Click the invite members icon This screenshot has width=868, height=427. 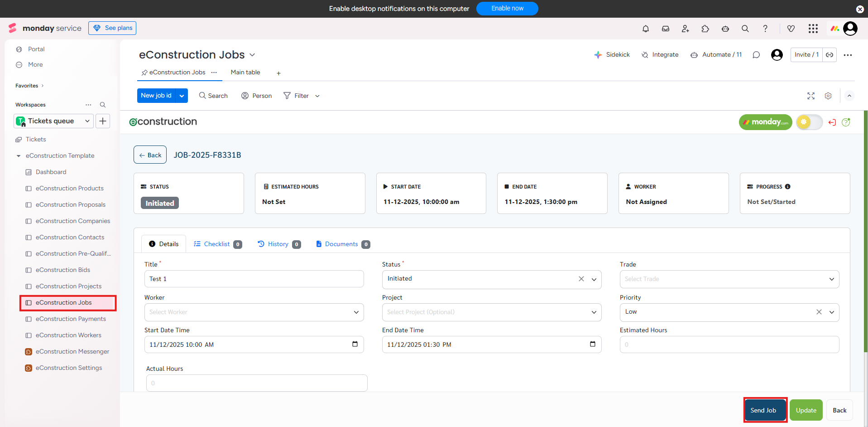pyautogui.click(x=685, y=29)
